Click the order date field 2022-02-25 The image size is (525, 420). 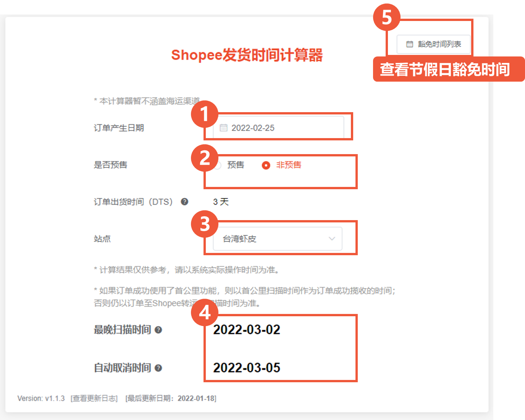click(x=278, y=128)
